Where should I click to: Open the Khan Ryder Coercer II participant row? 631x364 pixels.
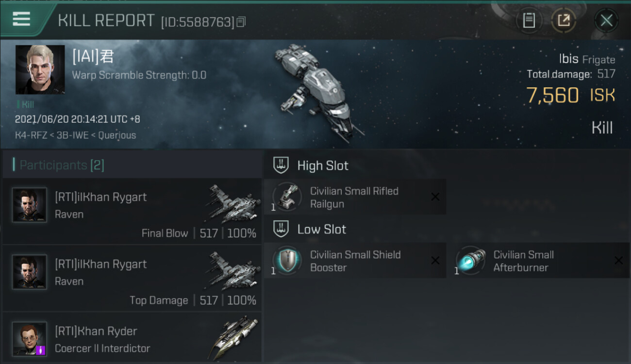click(x=132, y=338)
